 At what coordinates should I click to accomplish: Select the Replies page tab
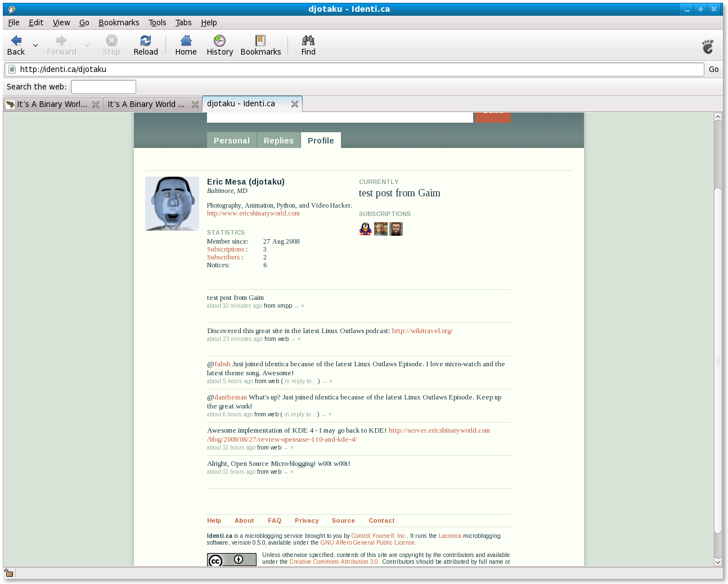[x=278, y=141]
